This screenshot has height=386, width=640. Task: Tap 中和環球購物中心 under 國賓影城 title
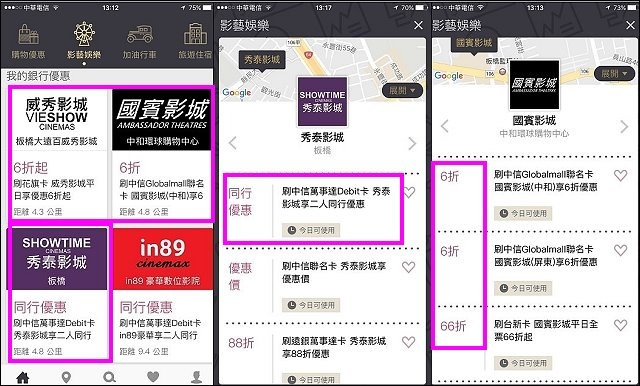coord(534,133)
